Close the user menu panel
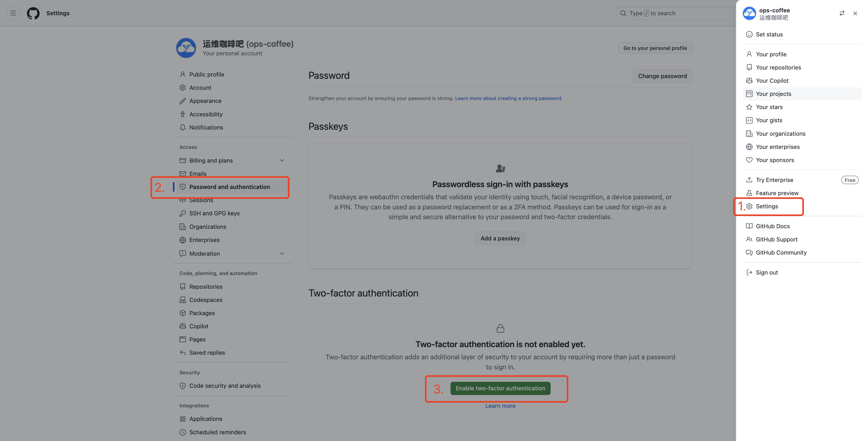 855,13
